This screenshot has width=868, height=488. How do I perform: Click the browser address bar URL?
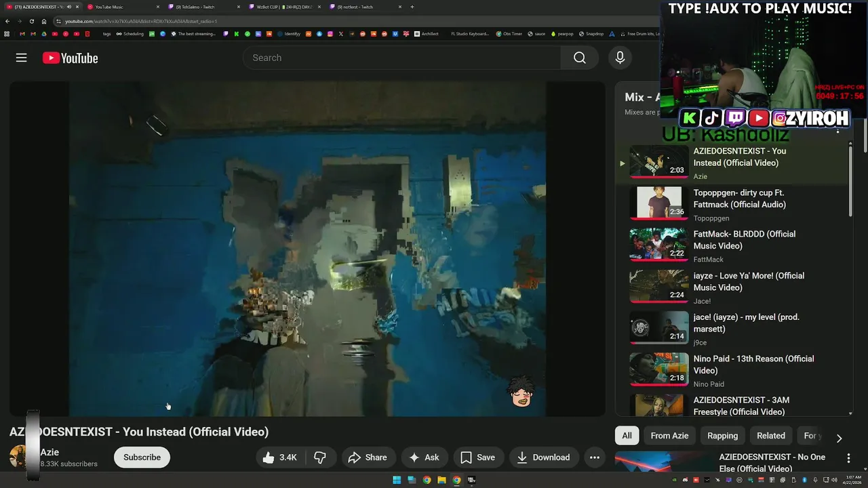[141, 21]
